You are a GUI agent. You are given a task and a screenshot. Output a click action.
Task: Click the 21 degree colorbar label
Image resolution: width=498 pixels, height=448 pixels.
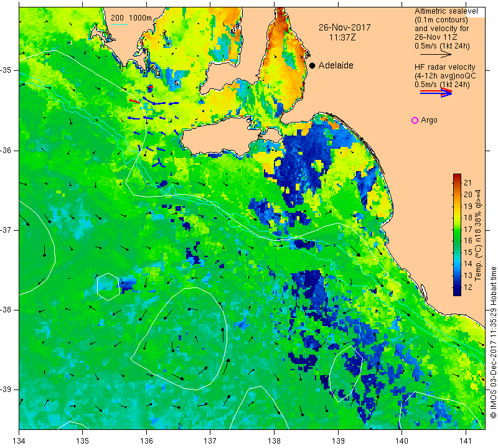tap(468, 182)
